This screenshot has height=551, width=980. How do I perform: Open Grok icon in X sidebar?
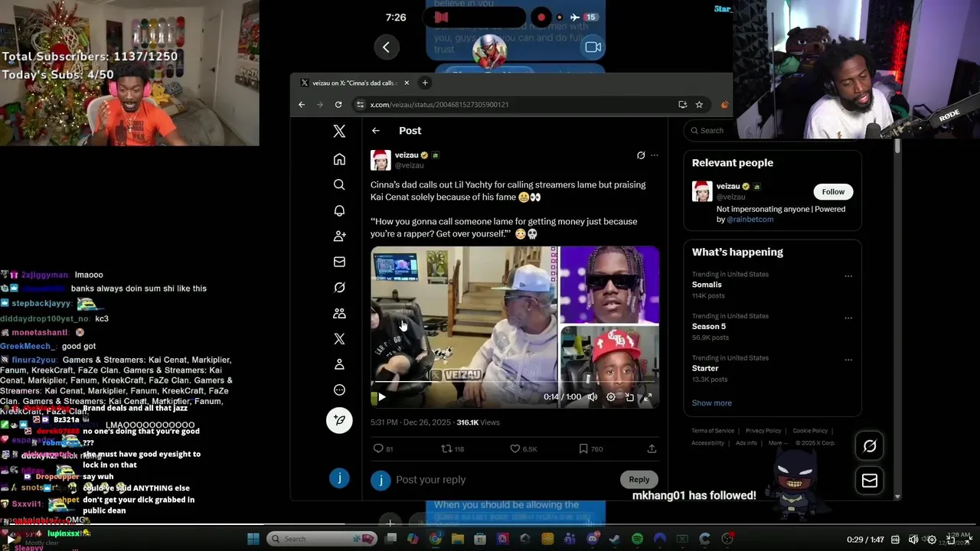339,287
